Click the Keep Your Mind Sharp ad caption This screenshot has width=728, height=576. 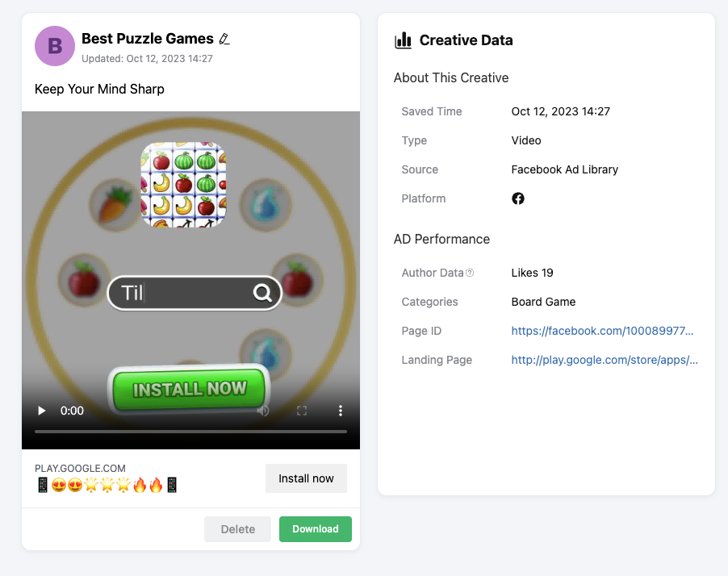[98, 89]
